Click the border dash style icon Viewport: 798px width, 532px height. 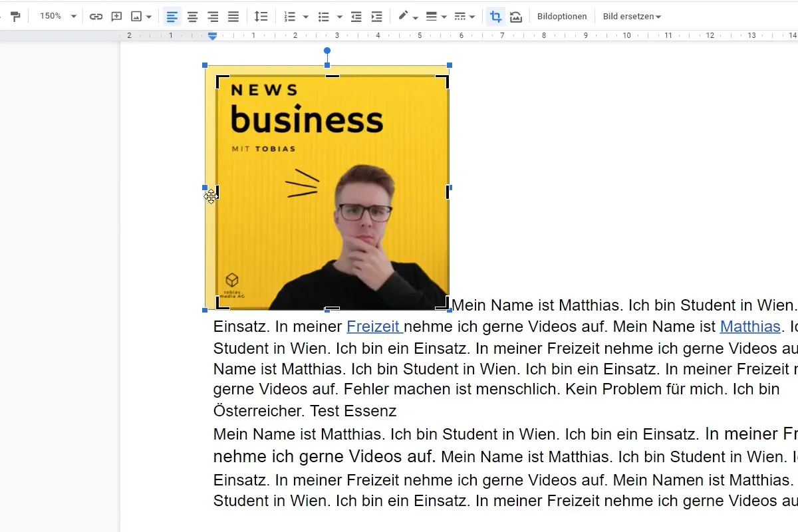click(460, 17)
